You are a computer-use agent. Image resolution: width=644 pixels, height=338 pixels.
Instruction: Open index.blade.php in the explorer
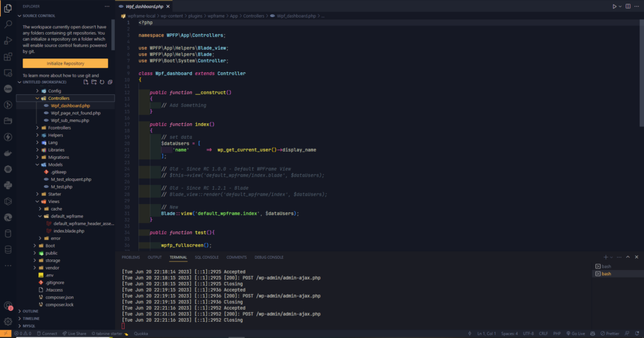[69, 231]
